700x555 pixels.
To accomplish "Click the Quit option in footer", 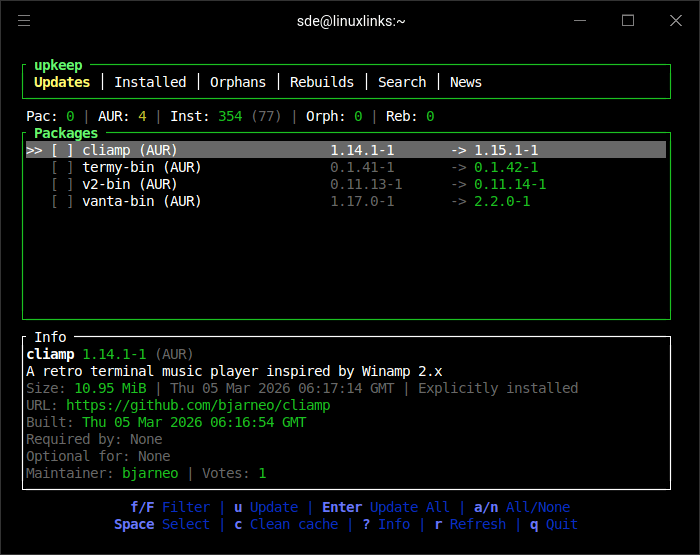I will tap(561, 524).
